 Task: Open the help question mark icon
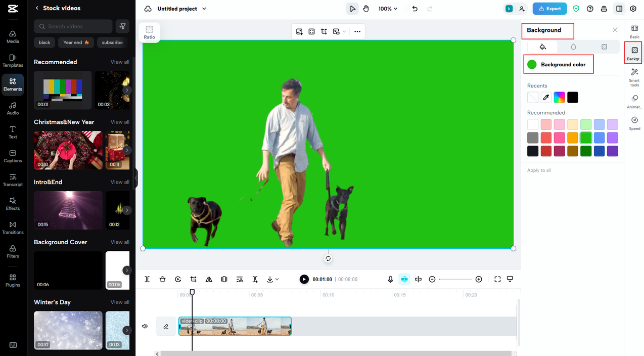tap(590, 9)
